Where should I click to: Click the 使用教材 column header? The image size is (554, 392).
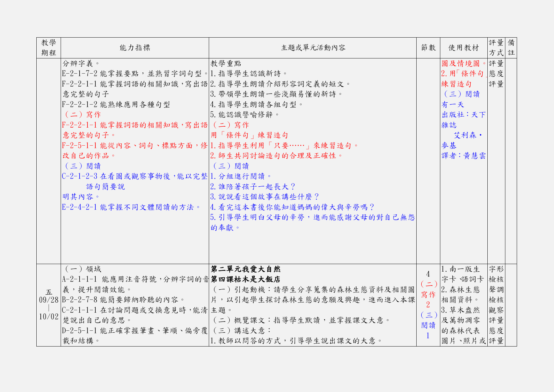[x=464, y=48]
